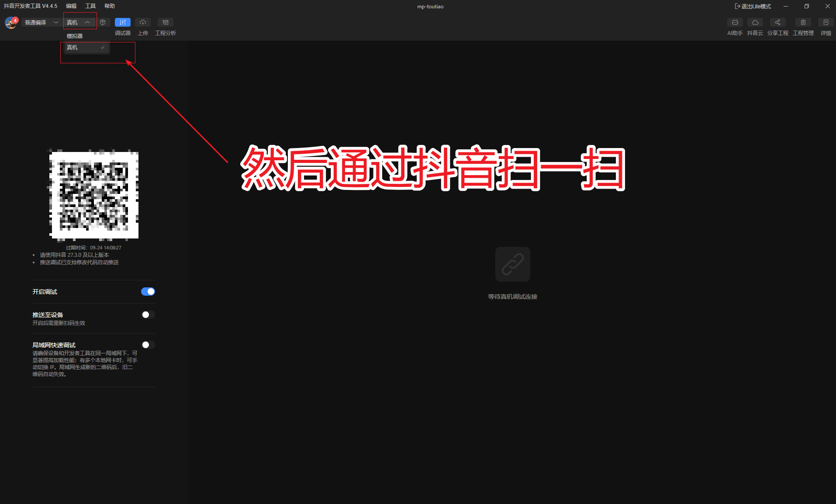打开帮助菜单
Image resolution: width=836 pixels, height=504 pixels.
[109, 6]
